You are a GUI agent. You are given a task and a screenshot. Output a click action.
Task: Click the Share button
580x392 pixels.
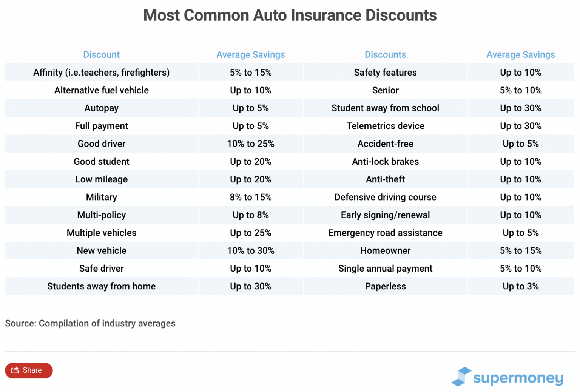coord(28,370)
